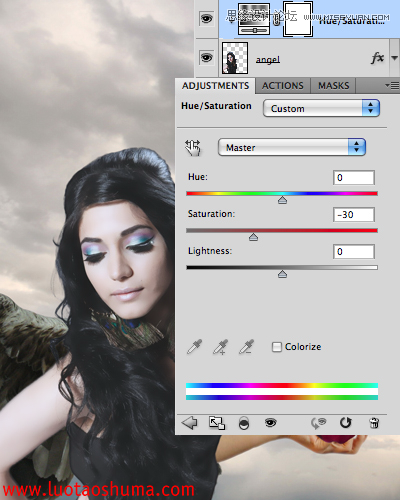Click the Saturation slider handle

[253, 237]
